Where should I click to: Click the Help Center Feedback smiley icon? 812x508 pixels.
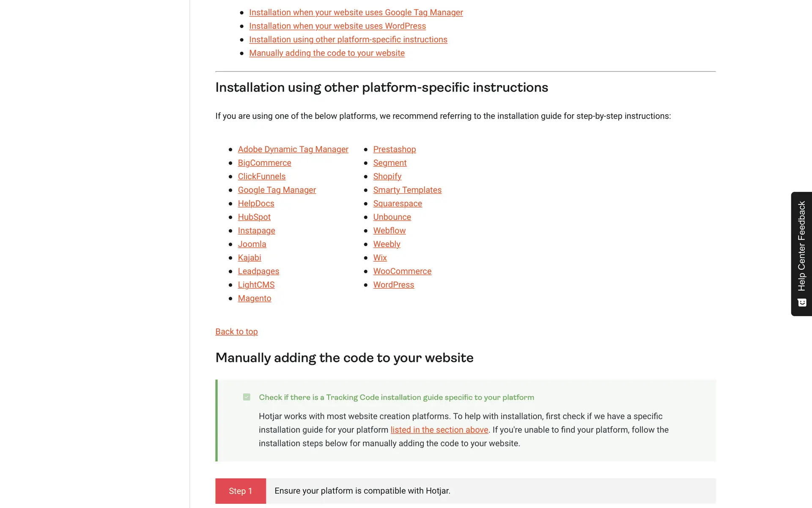tap(802, 302)
